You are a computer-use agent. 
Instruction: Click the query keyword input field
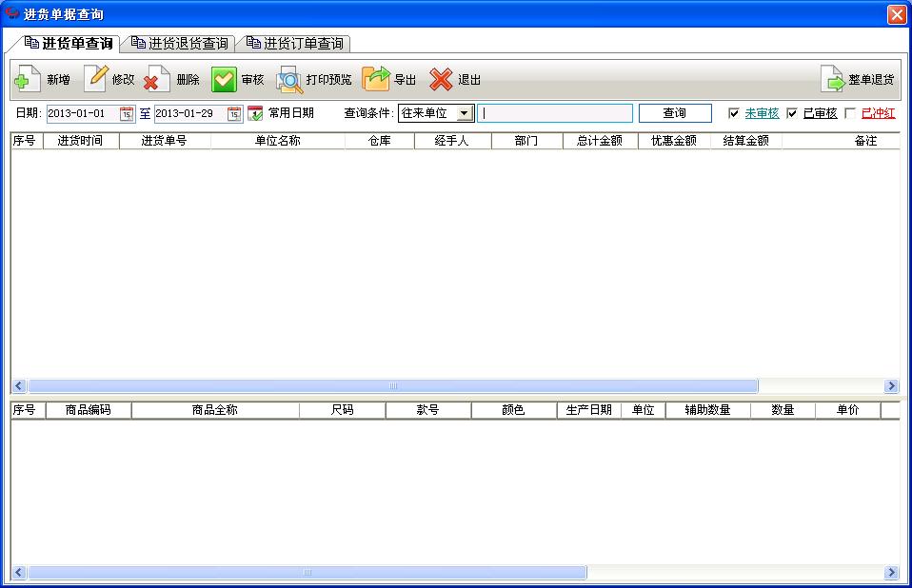[x=555, y=113]
